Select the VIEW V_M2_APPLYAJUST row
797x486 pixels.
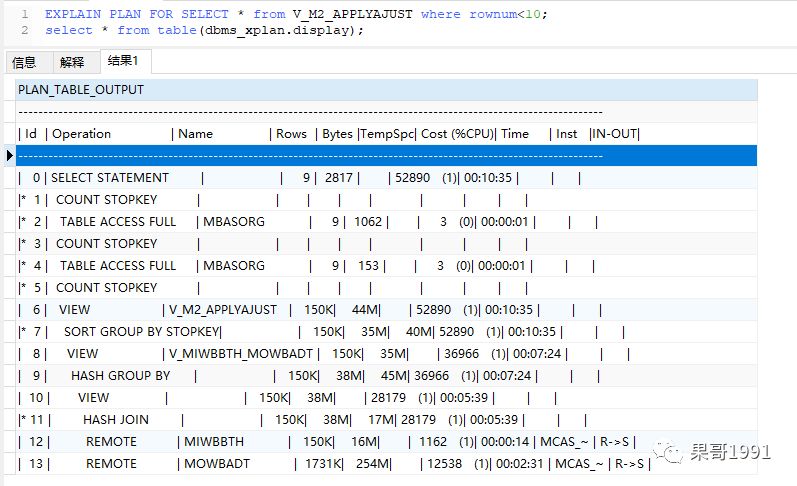(x=386, y=310)
